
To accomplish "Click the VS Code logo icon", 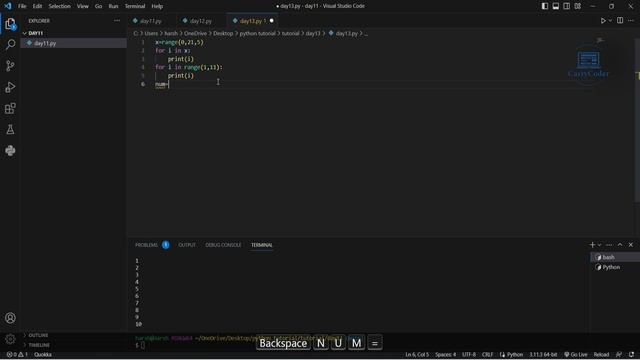I will (x=8, y=6).
